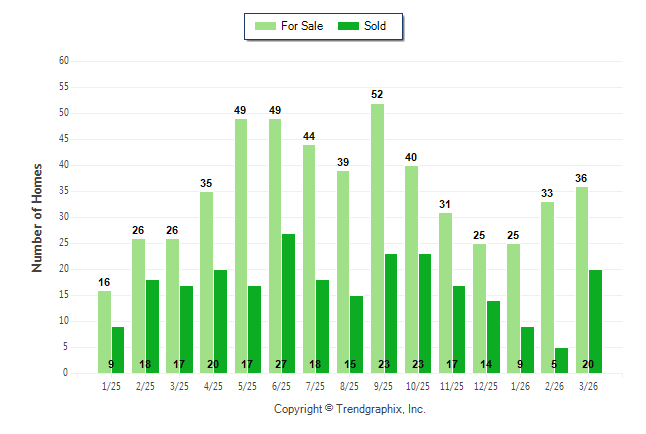Click the For Sale legend color swatch
Screen dimensions: 646x434
click(265, 26)
